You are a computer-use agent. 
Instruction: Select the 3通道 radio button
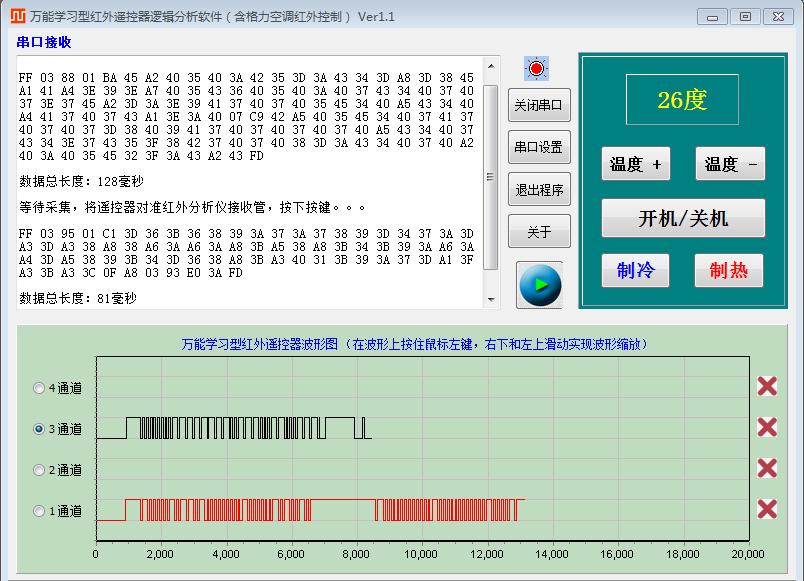(x=40, y=429)
